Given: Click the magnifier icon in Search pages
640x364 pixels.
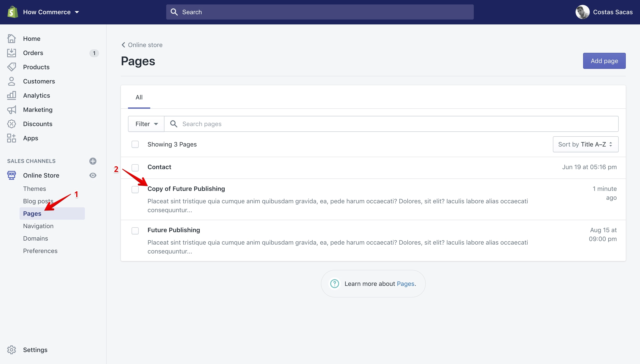Looking at the screenshot, I should [174, 124].
